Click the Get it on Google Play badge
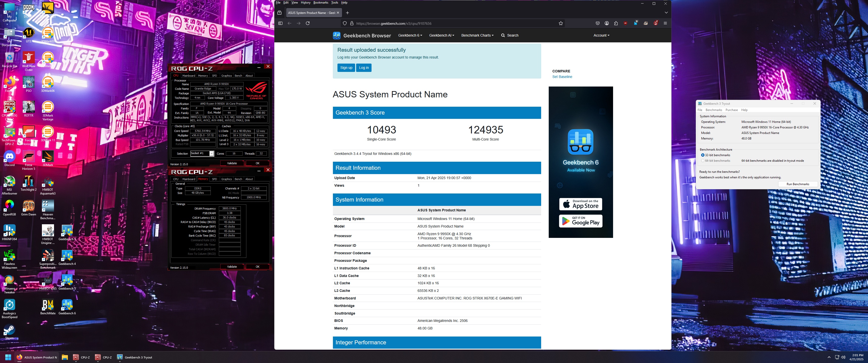This screenshot has height=363, width=868. (x=581, y=221)
